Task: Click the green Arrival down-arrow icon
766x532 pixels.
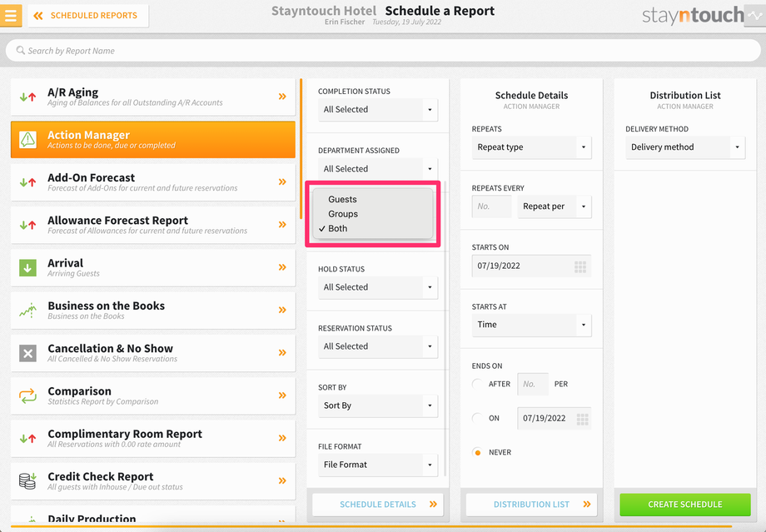Action: coord(27,268)
